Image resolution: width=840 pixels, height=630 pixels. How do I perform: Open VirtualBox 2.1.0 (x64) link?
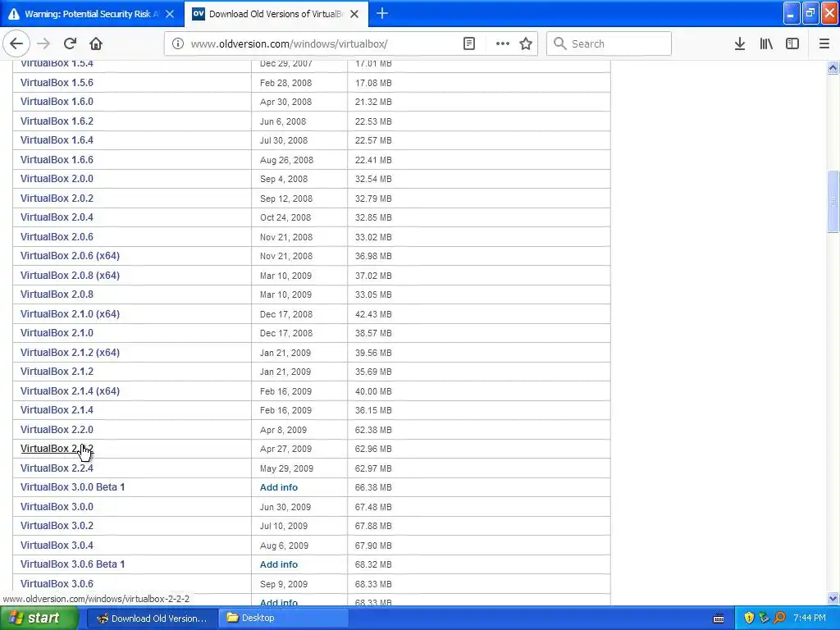click(71, 314)
